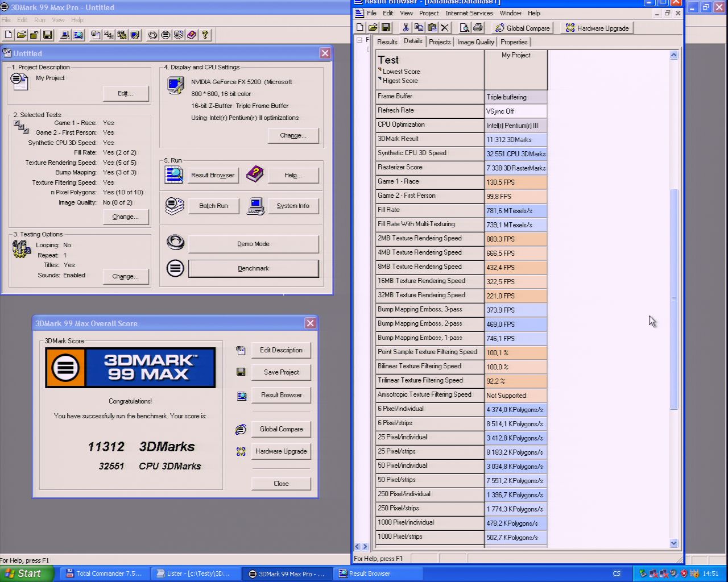Click Display settings icon in 3DMark toolbar
The height and width of the screenshot is (582, 728).
coord(135,35)
